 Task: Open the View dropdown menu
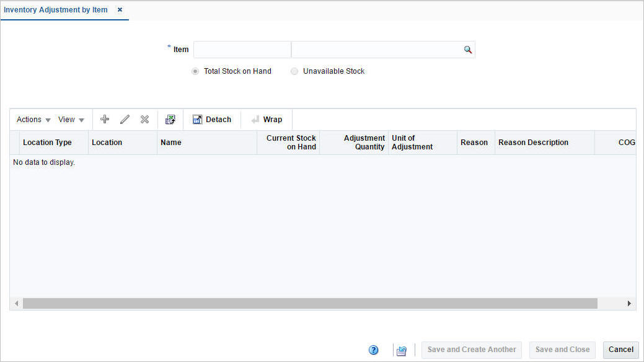point(71,120)
